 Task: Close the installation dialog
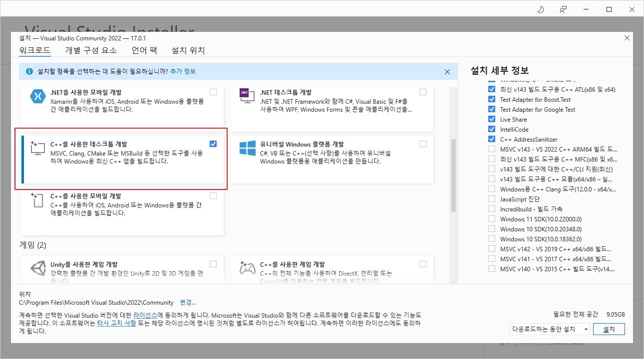(x=627, y=38)
